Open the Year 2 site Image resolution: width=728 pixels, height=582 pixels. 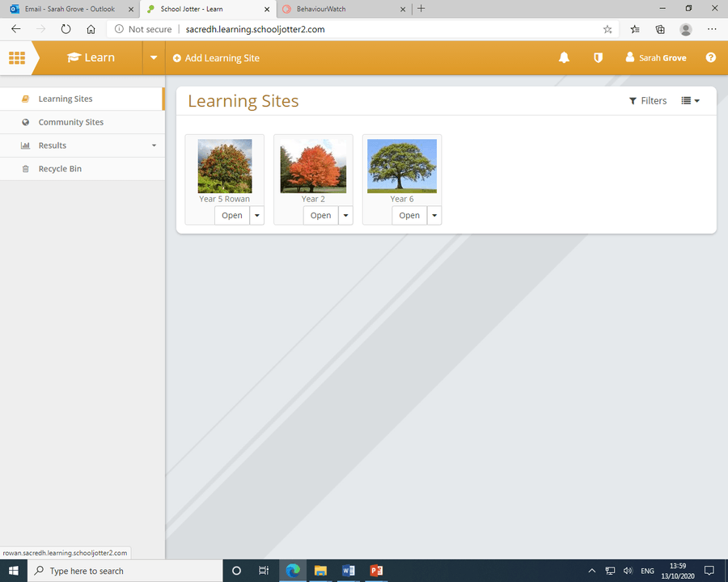[320, 215]
